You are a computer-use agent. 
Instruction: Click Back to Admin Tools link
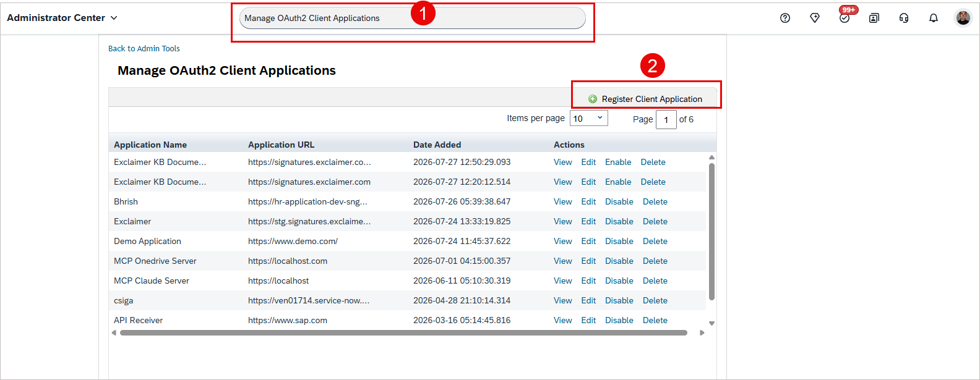click(144, 48)
